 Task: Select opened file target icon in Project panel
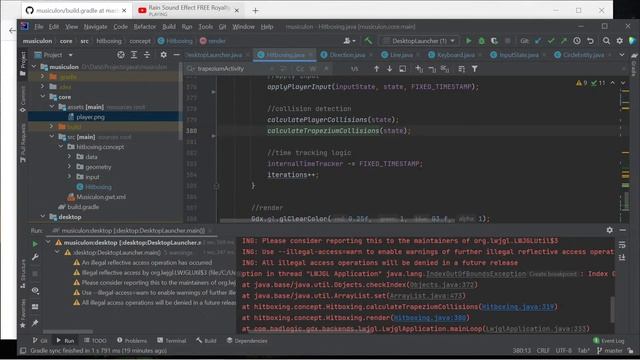click(121, 55)
